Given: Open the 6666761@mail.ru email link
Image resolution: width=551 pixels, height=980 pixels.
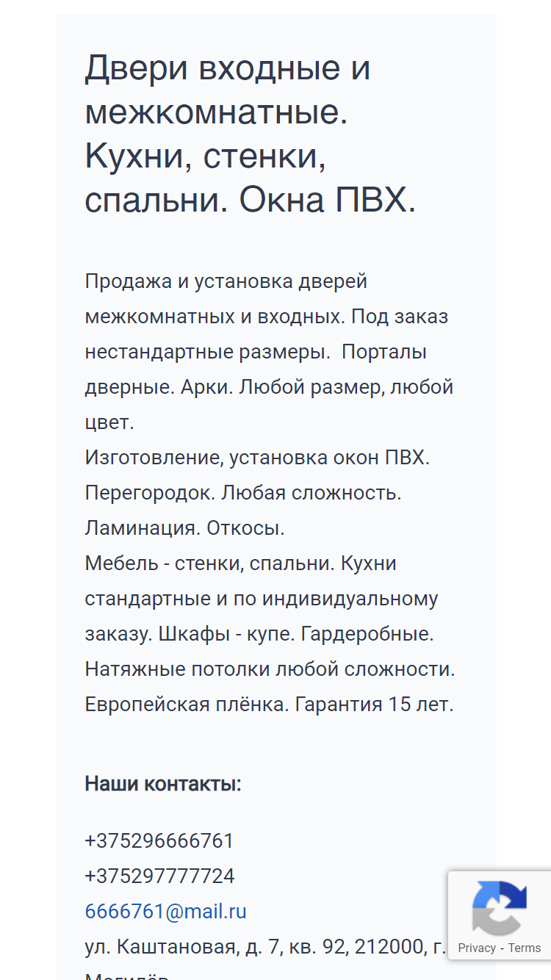Looking at the screenshot, I should (x=166, y=912).
